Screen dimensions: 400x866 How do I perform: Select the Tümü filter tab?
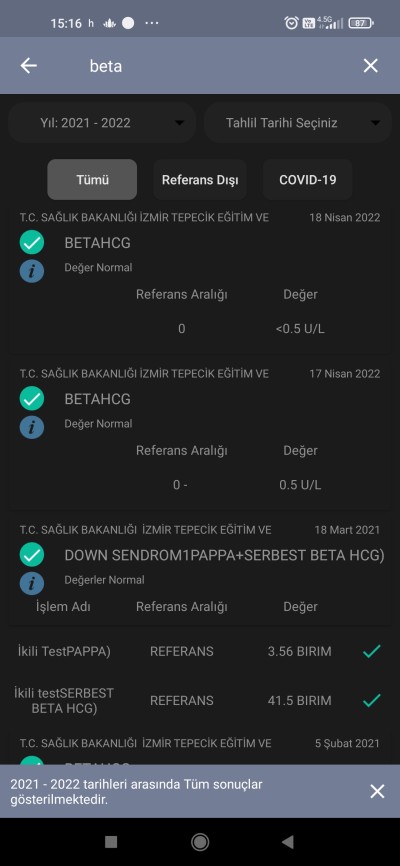tap(92, 179)
